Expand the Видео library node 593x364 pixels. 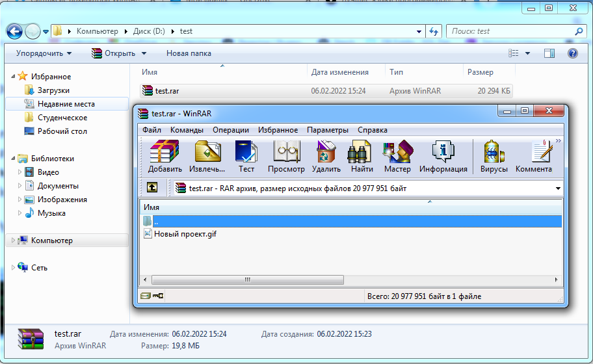pyautogui.click(x=20, y=172)
